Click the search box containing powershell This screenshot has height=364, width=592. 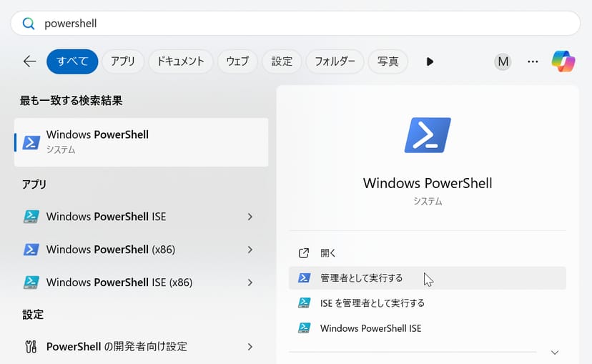point(300,24)
